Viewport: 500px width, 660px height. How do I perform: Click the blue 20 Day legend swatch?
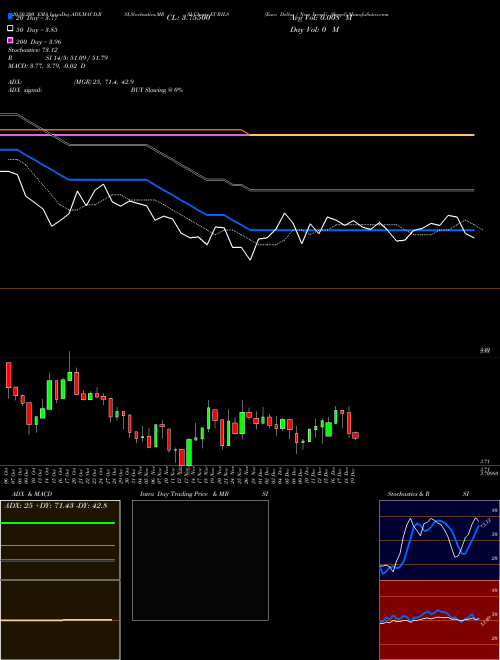(x=10, y=17)
